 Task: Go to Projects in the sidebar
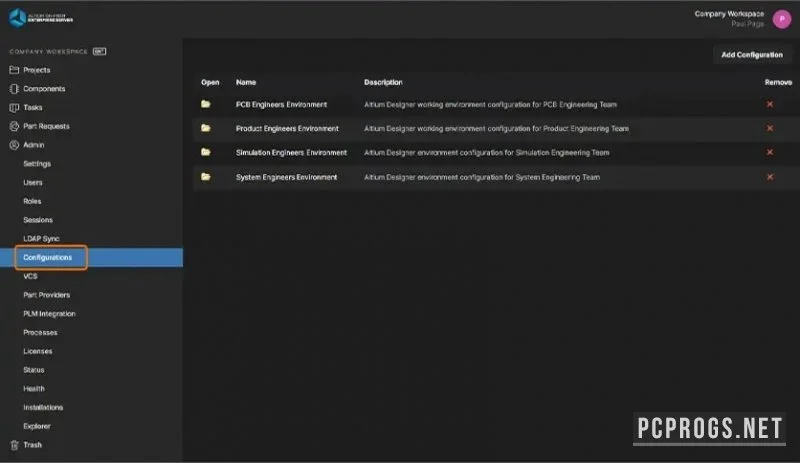[37, 70]
